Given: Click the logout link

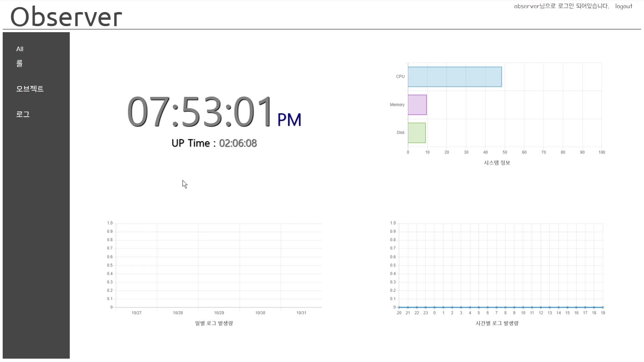Looking at the screenshot, I should click(x=624, y=6).
